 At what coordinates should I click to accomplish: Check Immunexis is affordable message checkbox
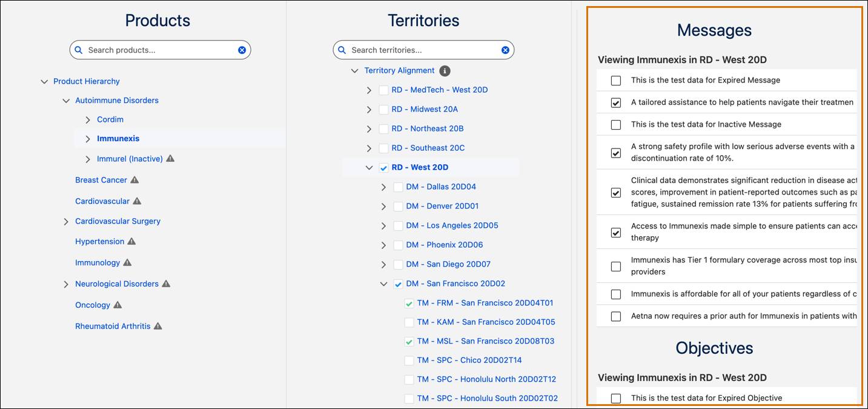(x=616, y=294)
